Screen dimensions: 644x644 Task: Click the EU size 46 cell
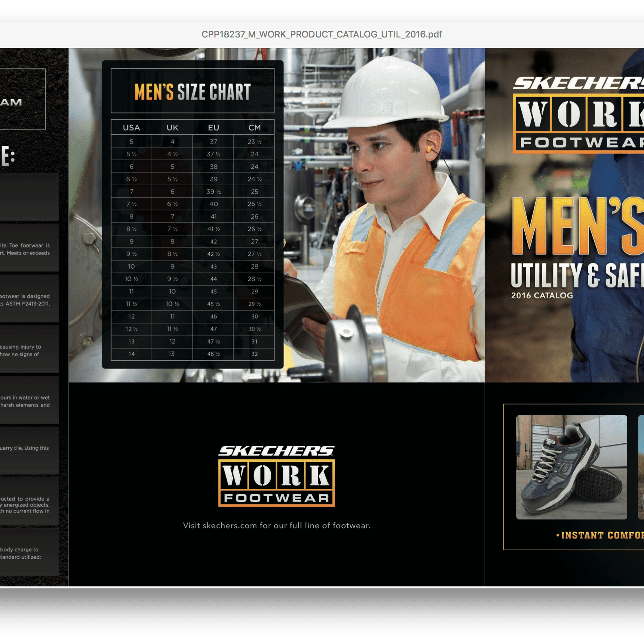tap(213, 316)
